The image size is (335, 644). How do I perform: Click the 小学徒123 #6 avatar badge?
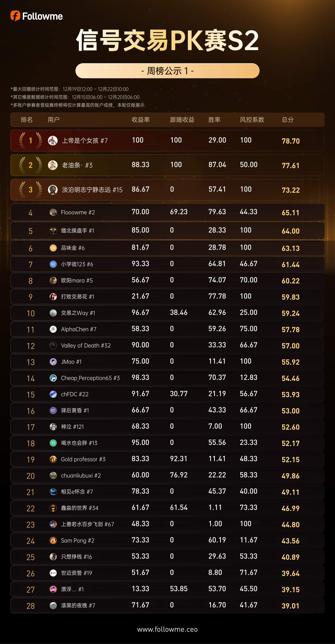[53, 264]
